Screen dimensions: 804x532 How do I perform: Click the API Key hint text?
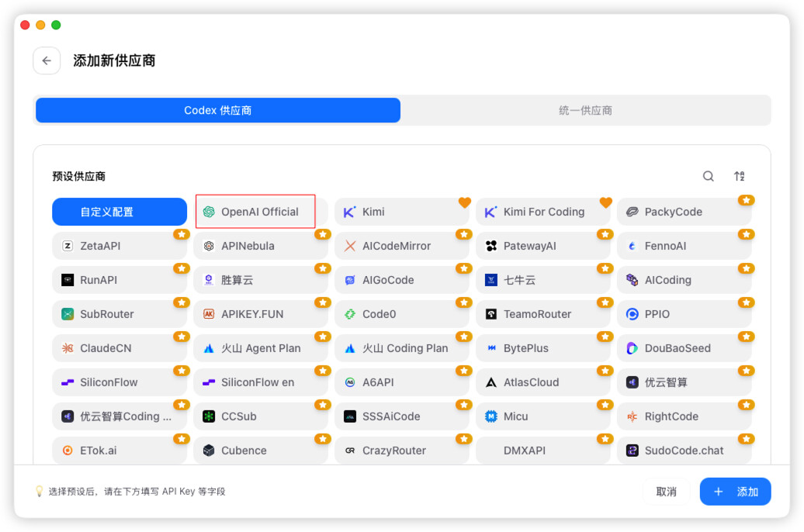[x=137, y=492]
